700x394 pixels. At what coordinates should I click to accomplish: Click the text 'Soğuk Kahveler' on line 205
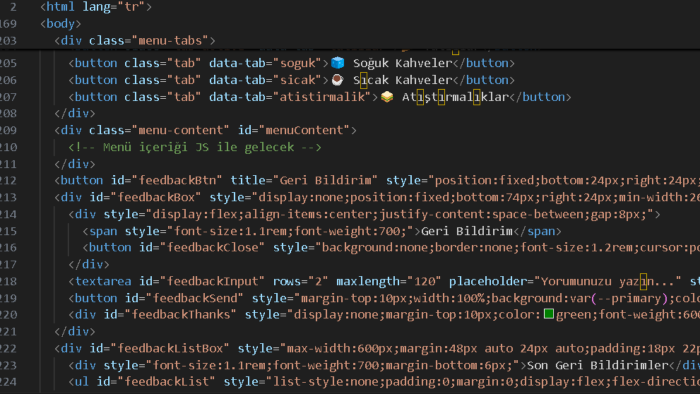tap(403, 63)
